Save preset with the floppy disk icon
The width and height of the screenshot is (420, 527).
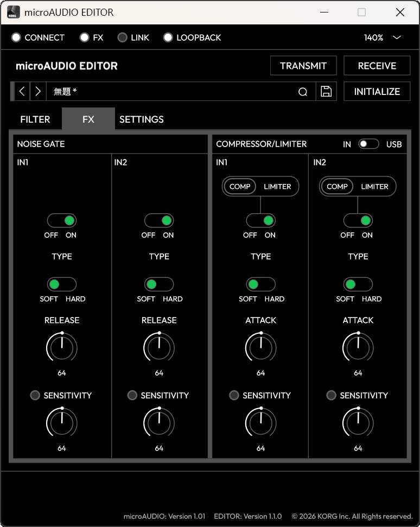coord(326,91)
